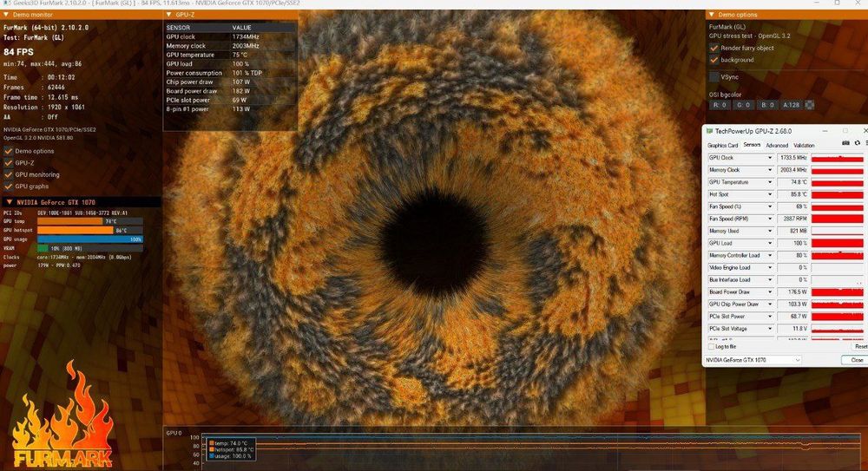Click the green VRAM usage bar
This screenshot has height=471, width=868.
[43, 248]
